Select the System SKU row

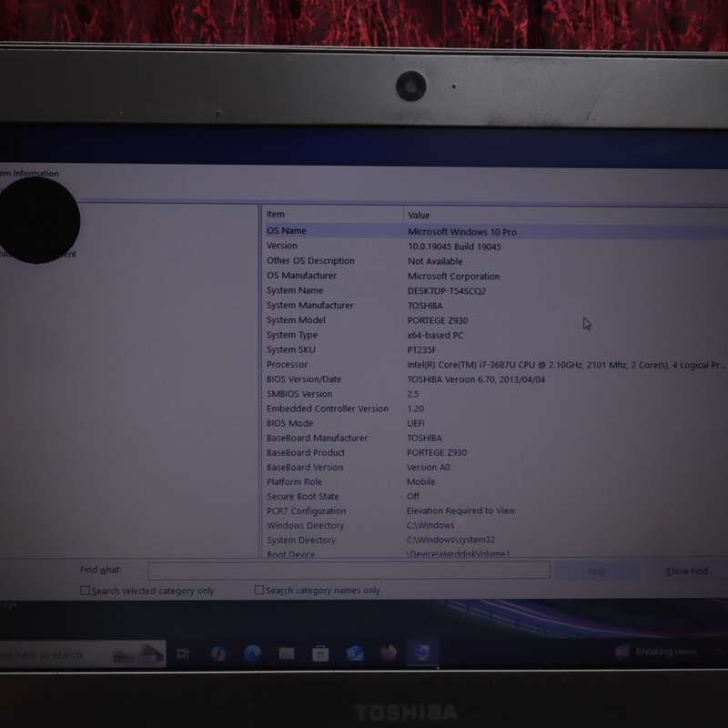click(x=495, y=349)
